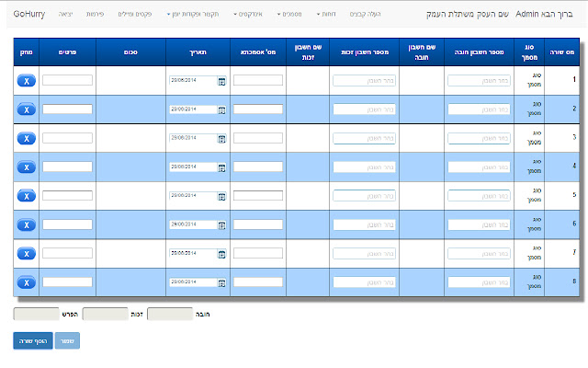Select the debit account number field in row 6
This screenshot has width=588, height=368.
[x=479, y=224]
